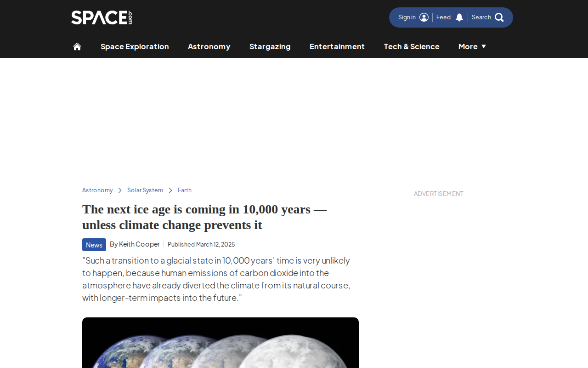Go to the home icon in navigation
This screenshot has width=588, height=368.
(x=77, y=46)
